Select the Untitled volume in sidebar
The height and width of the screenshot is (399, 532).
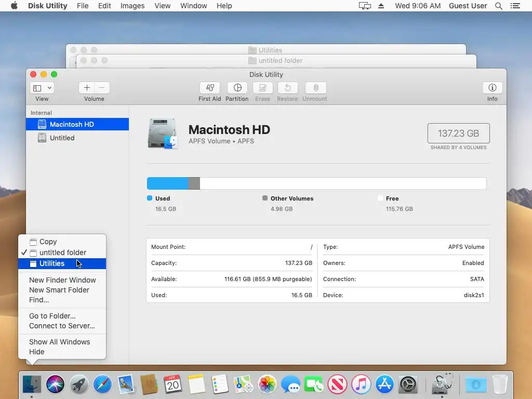tap(77, 138)
